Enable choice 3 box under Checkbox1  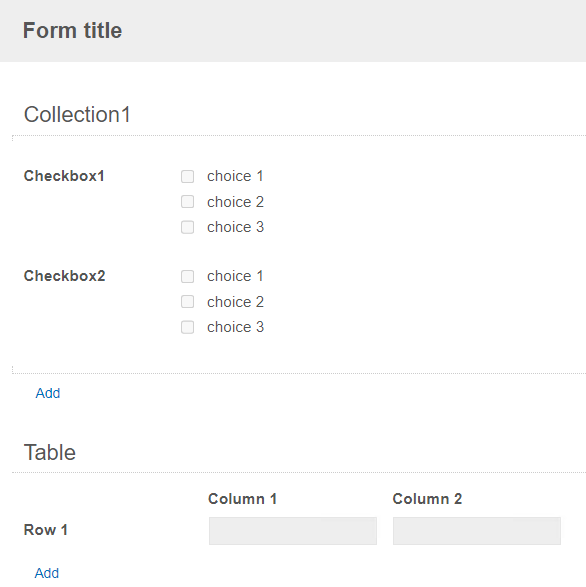click(x=187, y=227)
